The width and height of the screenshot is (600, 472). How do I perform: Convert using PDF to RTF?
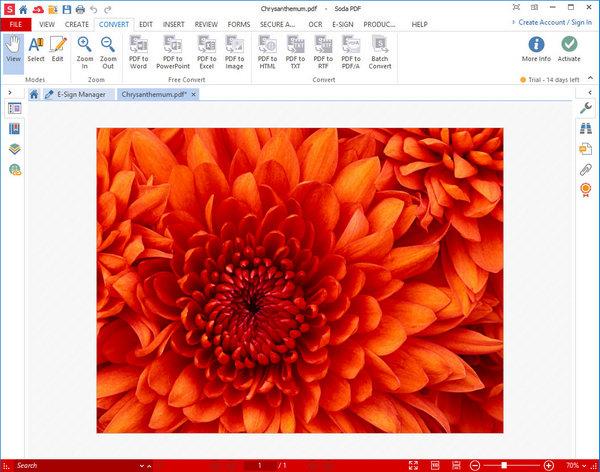323,53
